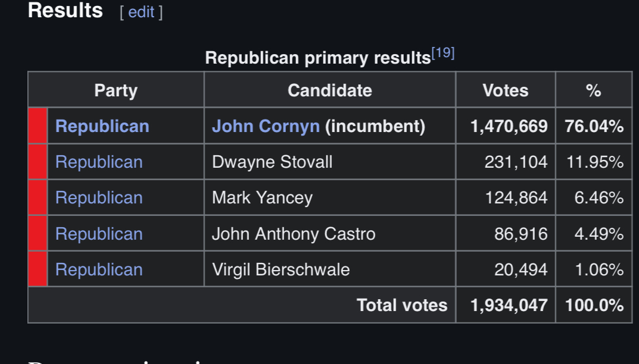Click Republican link in Virgil Bierschwale's row

pyautogui.click(x=99, y=269)
